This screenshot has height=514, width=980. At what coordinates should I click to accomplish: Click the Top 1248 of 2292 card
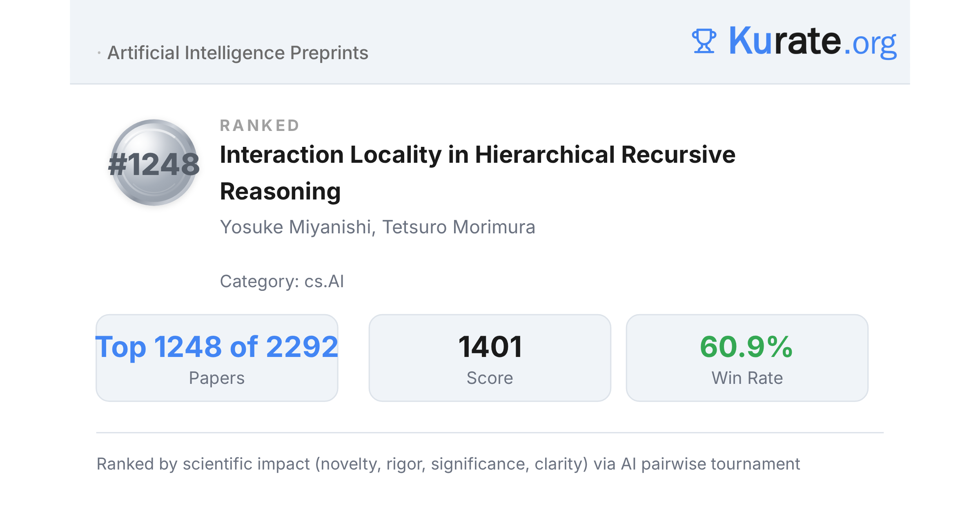tap(217, 358)
